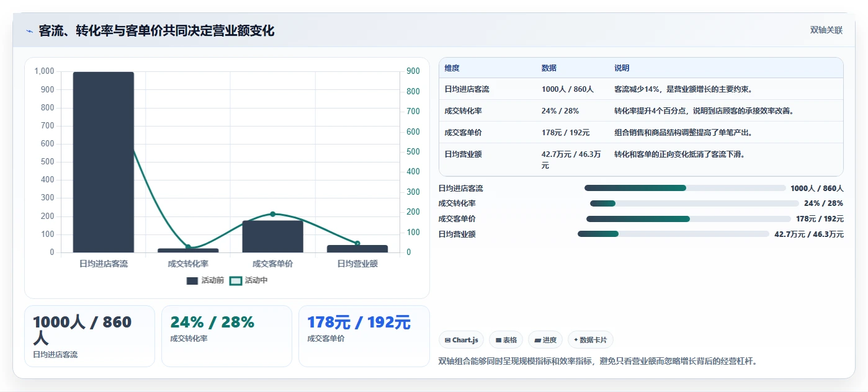Click the 数据卡片 tag chip

[x=591, y=340]
